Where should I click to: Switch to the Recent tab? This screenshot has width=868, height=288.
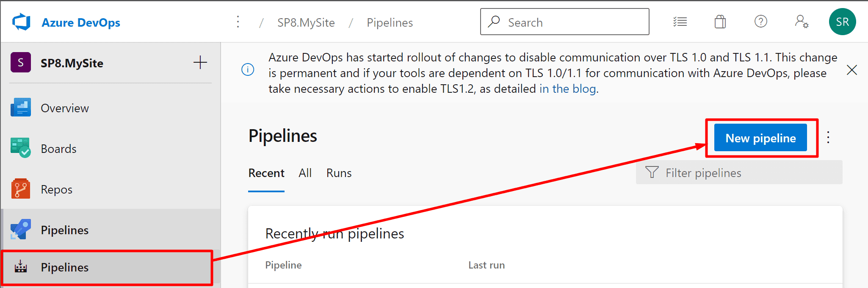[266, 173]
